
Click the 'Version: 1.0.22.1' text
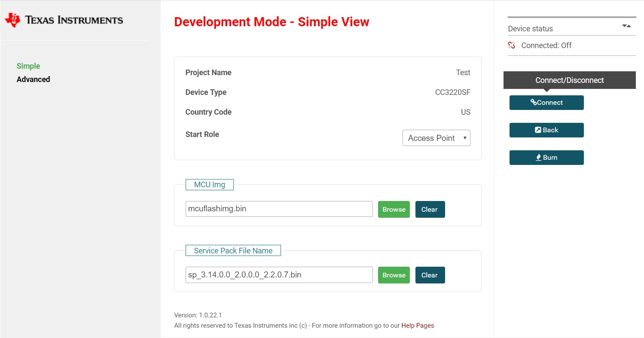coord(198,315)
